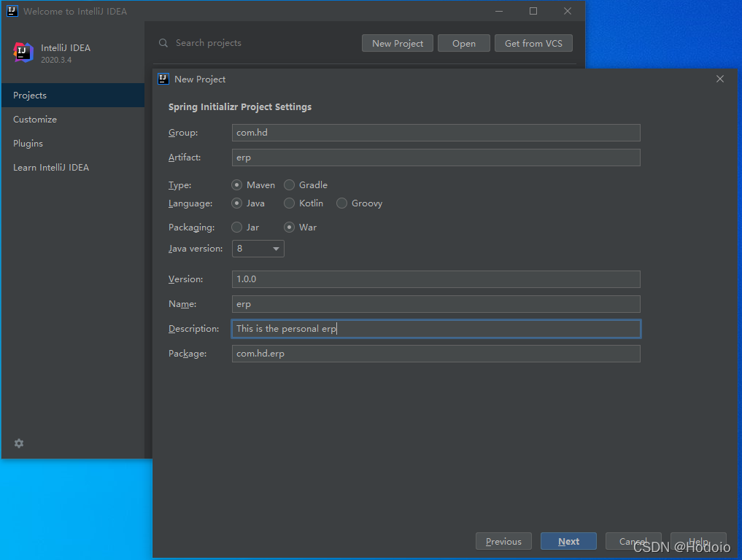
Task: Click the IntelliJ IDEA logo in sidebar
Action: click(23, 52)
